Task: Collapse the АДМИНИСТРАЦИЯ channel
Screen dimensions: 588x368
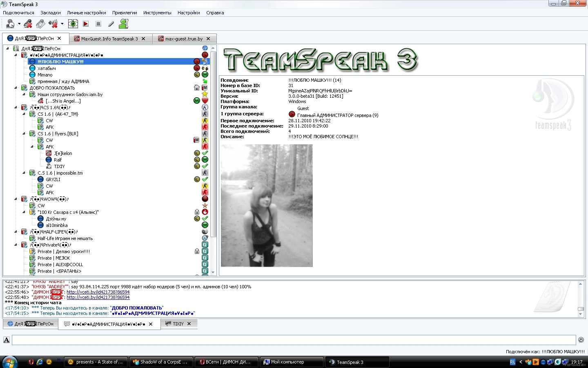Action: click(16, 55)
